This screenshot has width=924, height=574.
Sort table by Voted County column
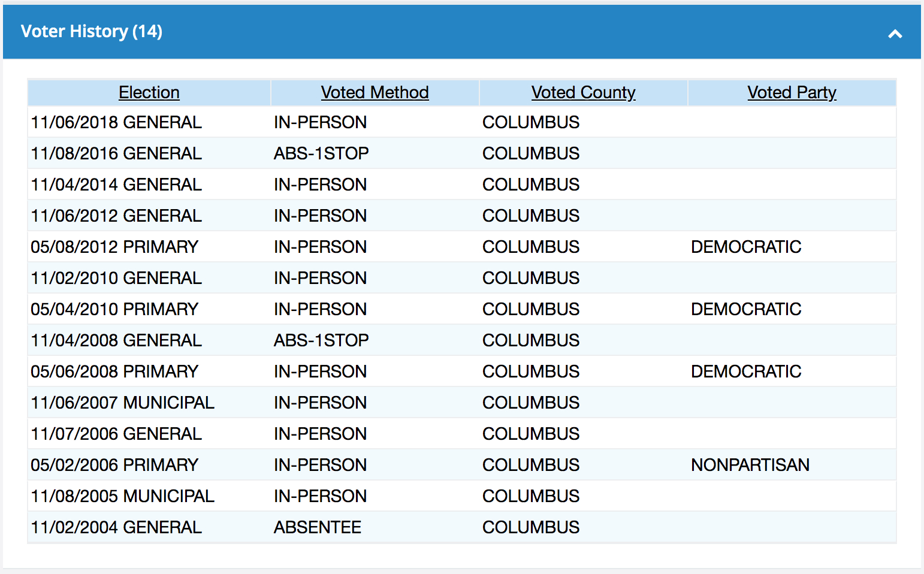tap(583, 92)
